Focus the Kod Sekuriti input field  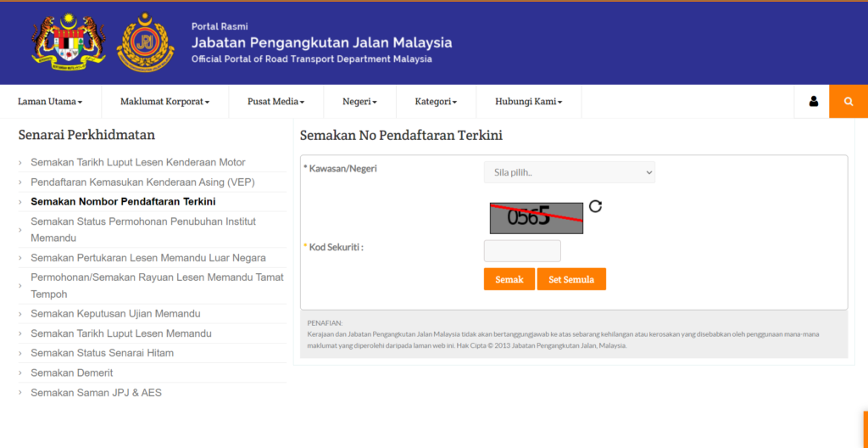point(522,250)
